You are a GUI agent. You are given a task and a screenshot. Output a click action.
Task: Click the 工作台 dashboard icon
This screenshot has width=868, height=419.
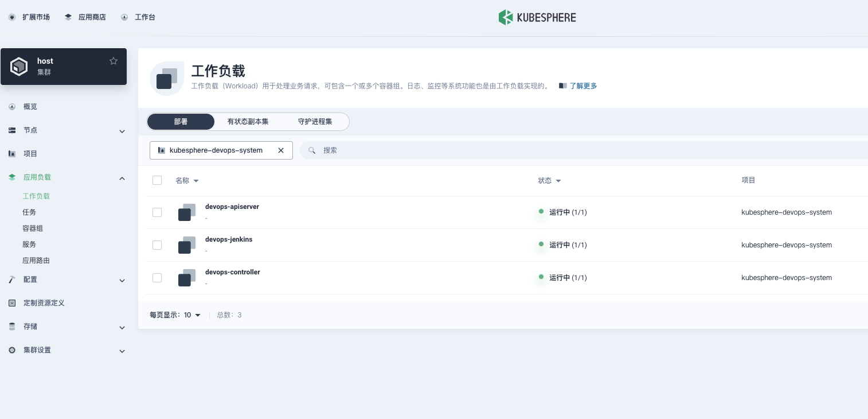[124, 17]
